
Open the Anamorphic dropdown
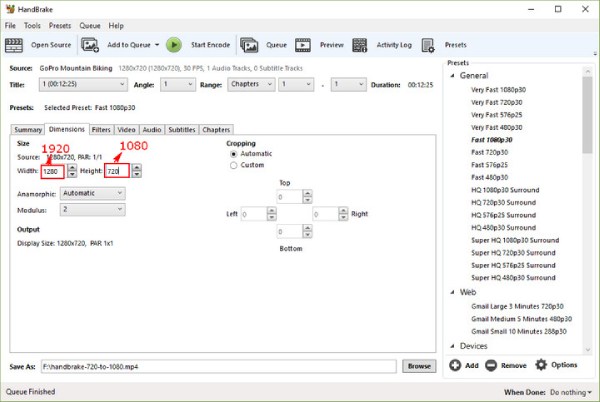coord(92,193)
